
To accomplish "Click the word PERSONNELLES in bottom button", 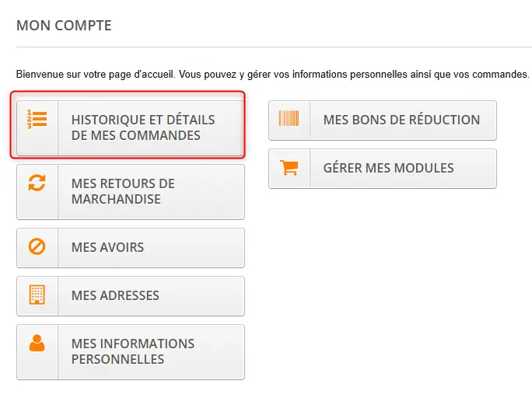I will [x=117, y=359].
